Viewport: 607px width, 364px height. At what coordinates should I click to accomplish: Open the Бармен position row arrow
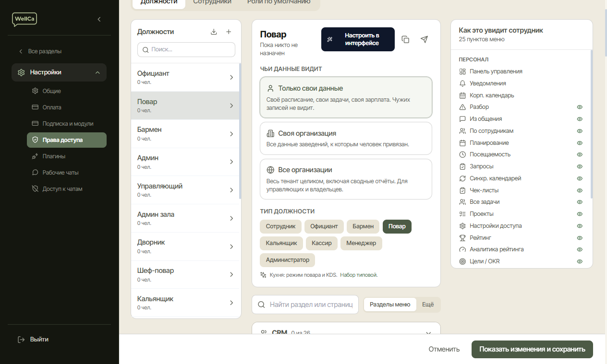tap(231, 134)
